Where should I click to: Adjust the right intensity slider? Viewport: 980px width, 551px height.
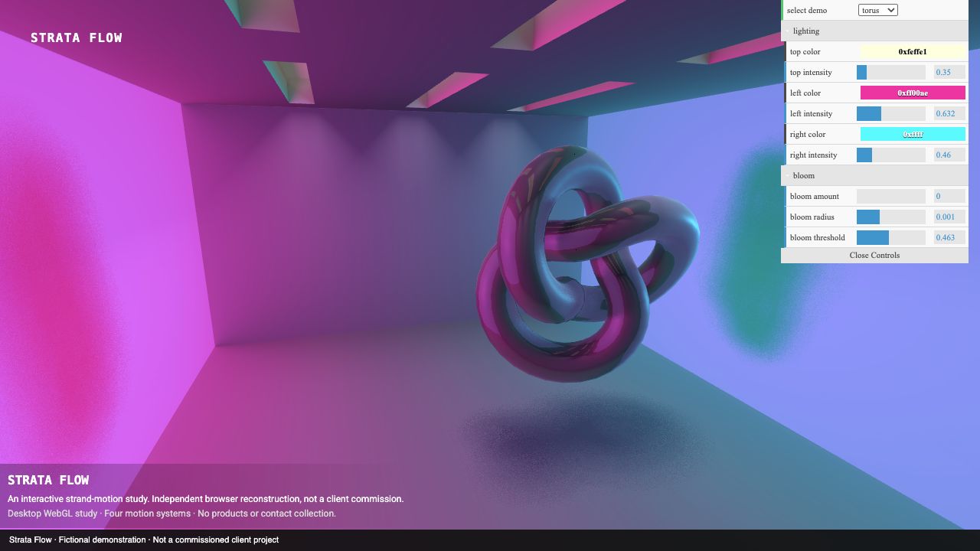[891, 155]
